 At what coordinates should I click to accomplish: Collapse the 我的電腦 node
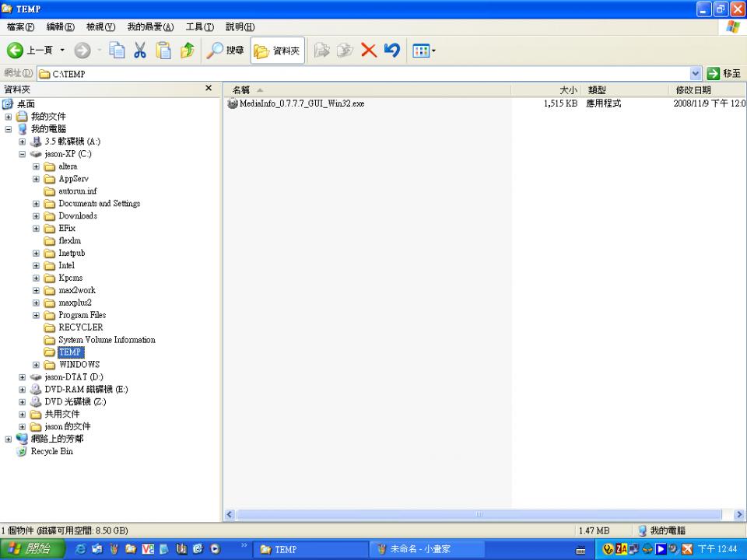(8, 129)
